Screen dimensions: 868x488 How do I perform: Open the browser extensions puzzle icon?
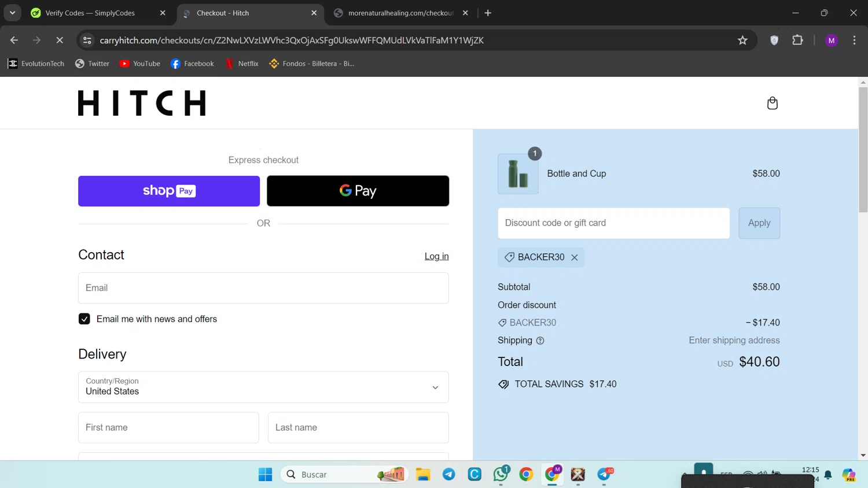click(797, 40)
